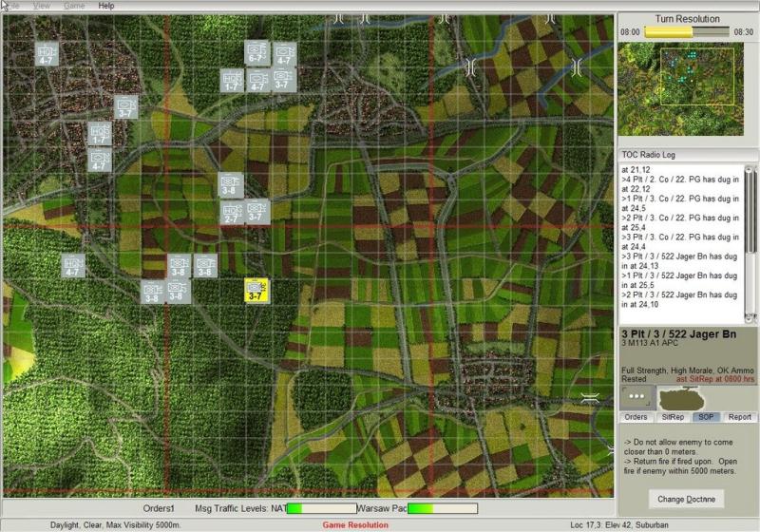Select the 2-7 unit counter on map
The image size is (760, 532).
(233, 213)
